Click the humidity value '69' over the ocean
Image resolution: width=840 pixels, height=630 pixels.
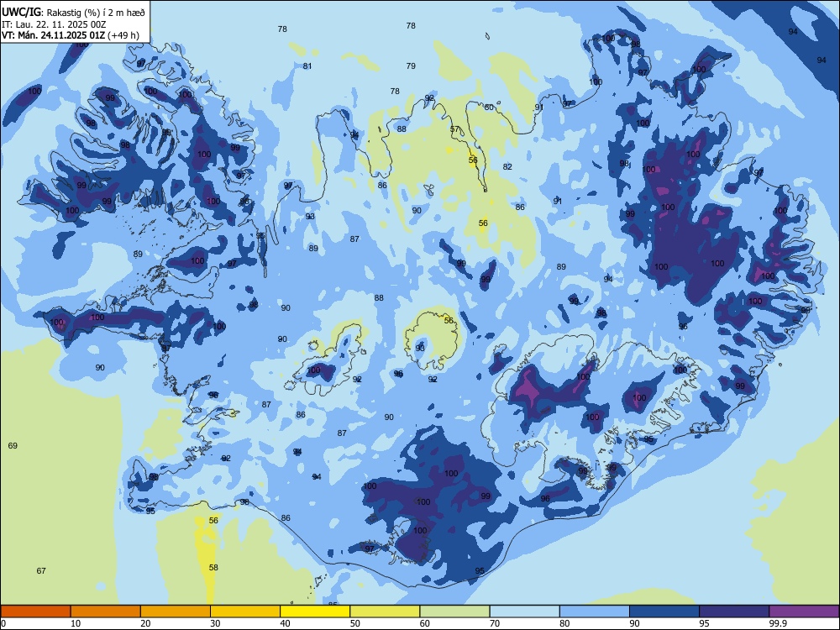[x=13, y=446]
